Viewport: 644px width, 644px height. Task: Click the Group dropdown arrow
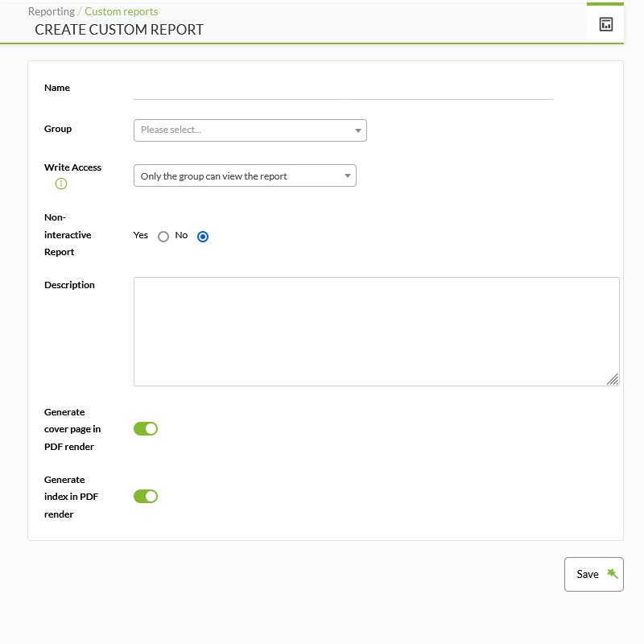coord(357,130)
